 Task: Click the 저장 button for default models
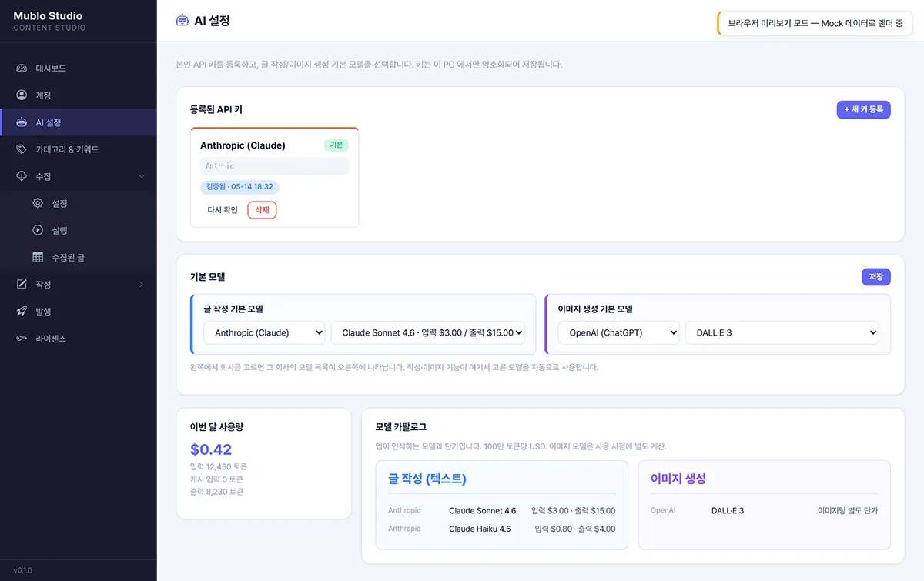click(876, 276)
